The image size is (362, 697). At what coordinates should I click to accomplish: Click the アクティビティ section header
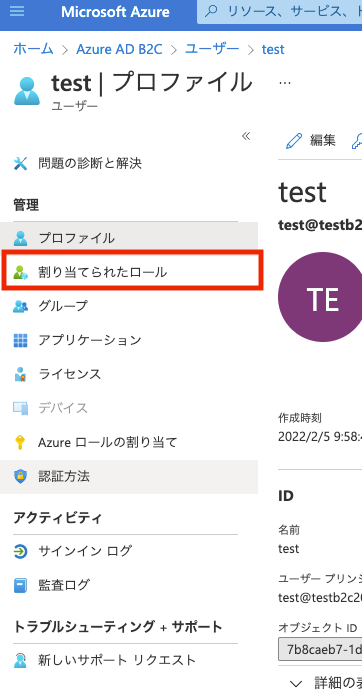click(x=58, y=518)
